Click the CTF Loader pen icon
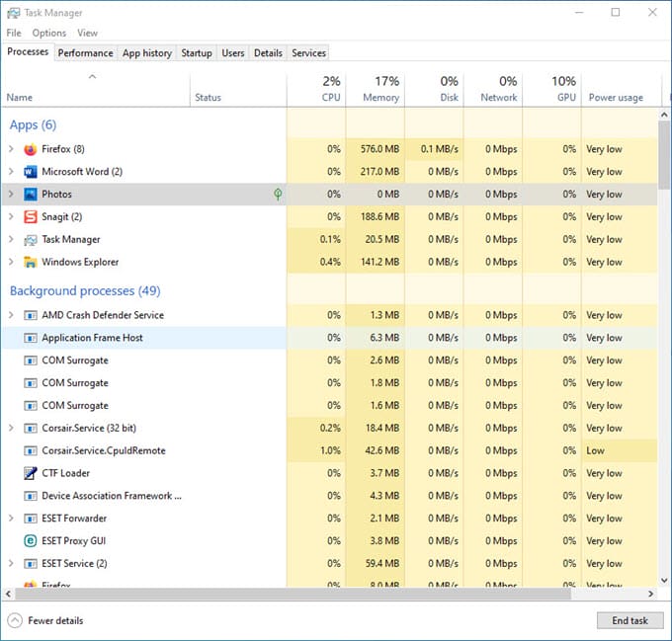Image resolution: width=672 pixels, height=641 pixels. coord(31,473)
